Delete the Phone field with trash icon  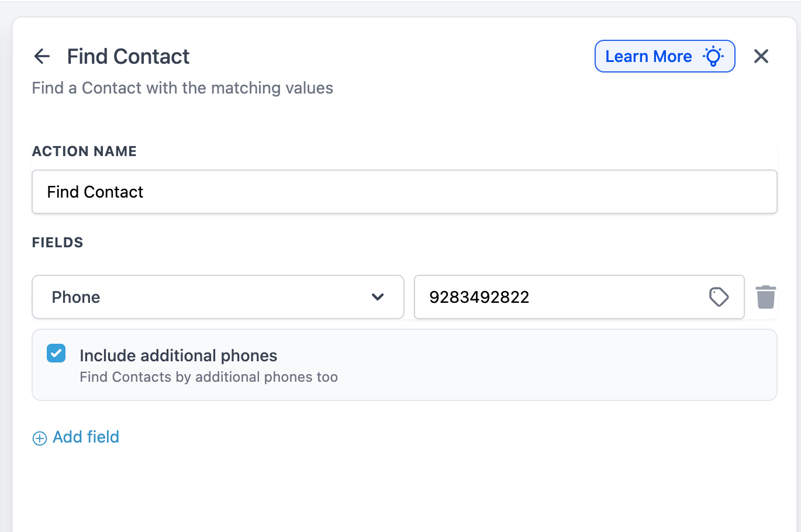pyautogui.click(x=765, y=297)
